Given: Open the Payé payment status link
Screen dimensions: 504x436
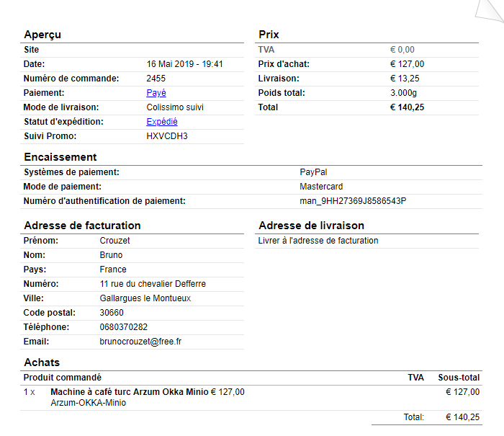Looking at the screenshot, I should 156,93.
